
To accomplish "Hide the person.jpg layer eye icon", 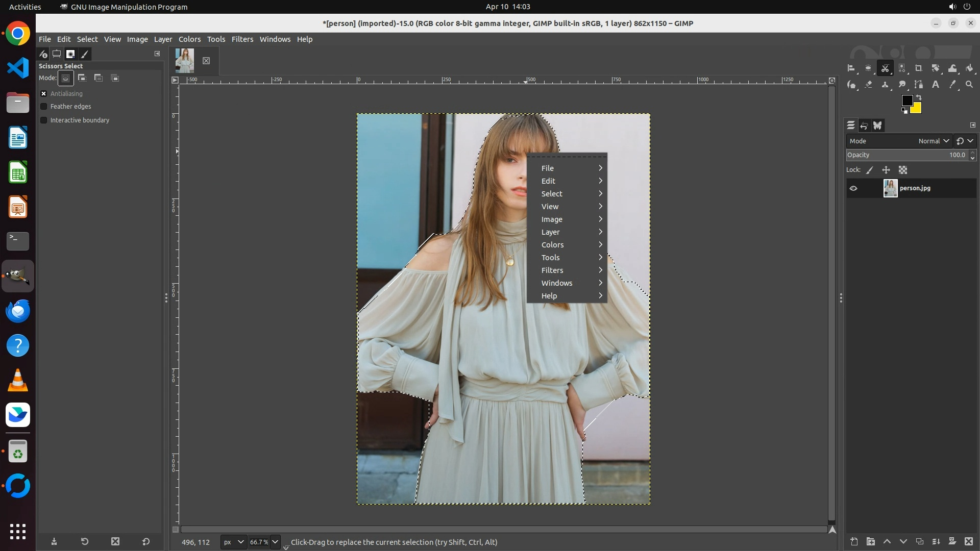I will (853, 188).
